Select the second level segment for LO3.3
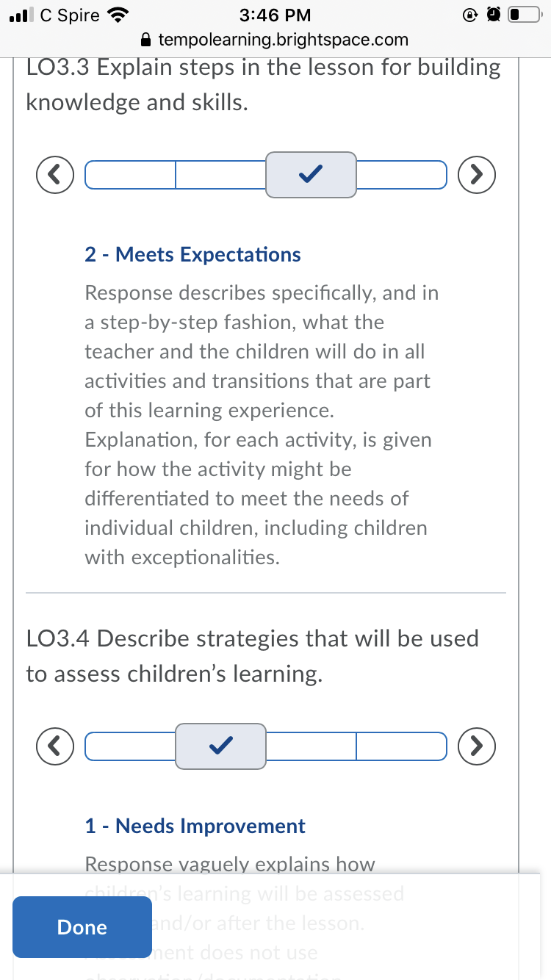 221,175
